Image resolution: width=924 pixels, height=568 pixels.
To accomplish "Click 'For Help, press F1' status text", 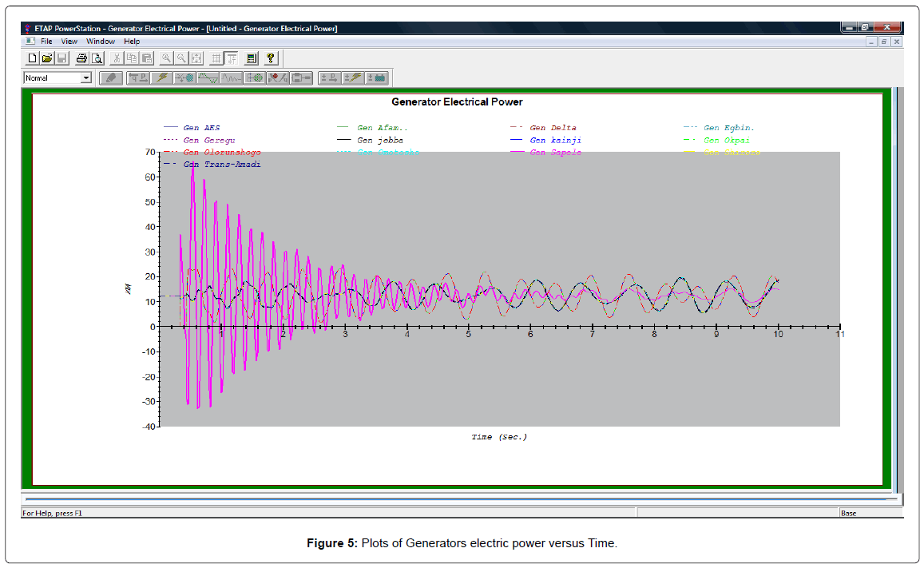I will pos(53,513).
